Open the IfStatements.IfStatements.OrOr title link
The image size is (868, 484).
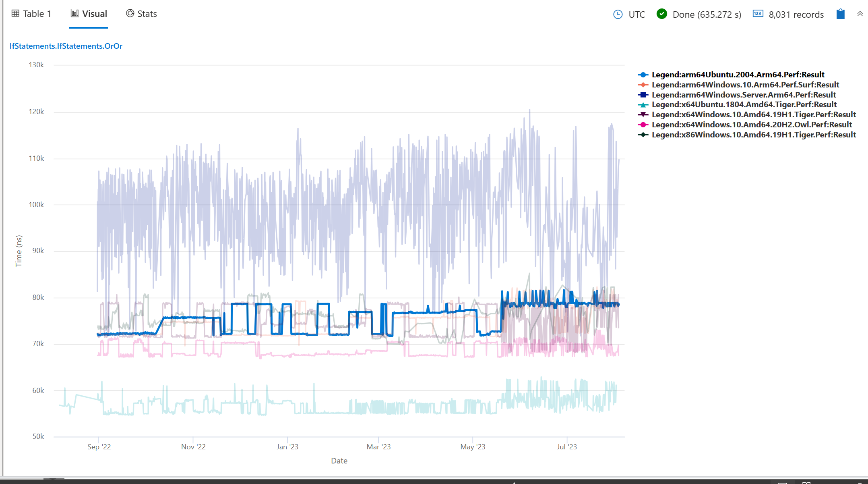(66, 46)
